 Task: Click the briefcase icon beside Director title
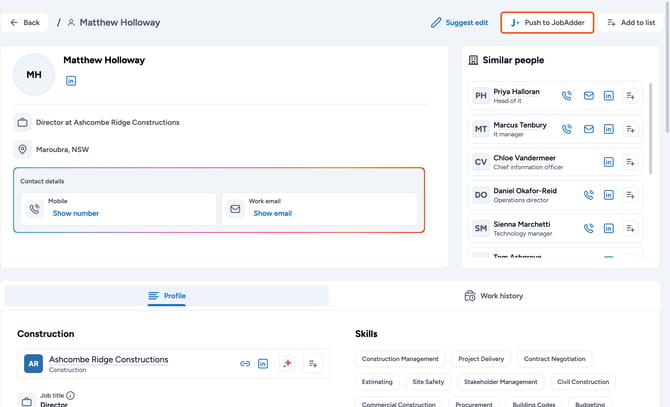(x=22, y=123)
